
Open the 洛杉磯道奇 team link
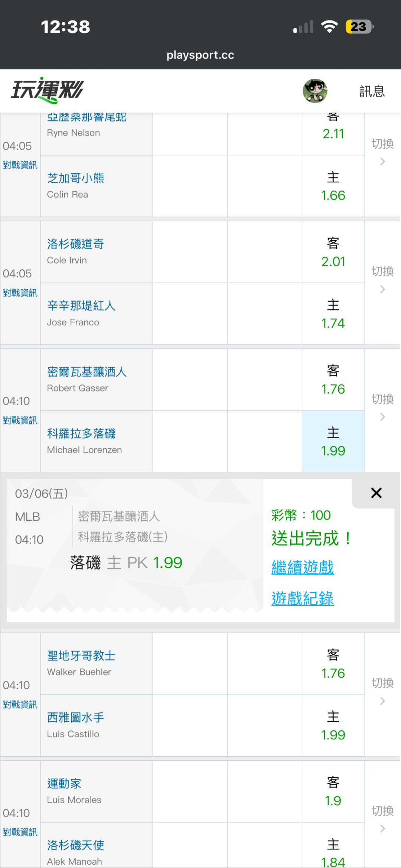click(75, 244)
